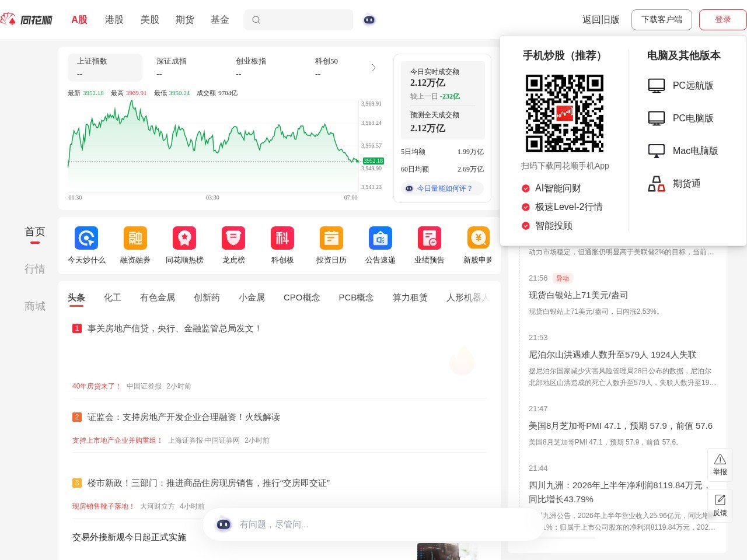Select PC电脑版 download option

pyautogui.click(x=681, y=118)
